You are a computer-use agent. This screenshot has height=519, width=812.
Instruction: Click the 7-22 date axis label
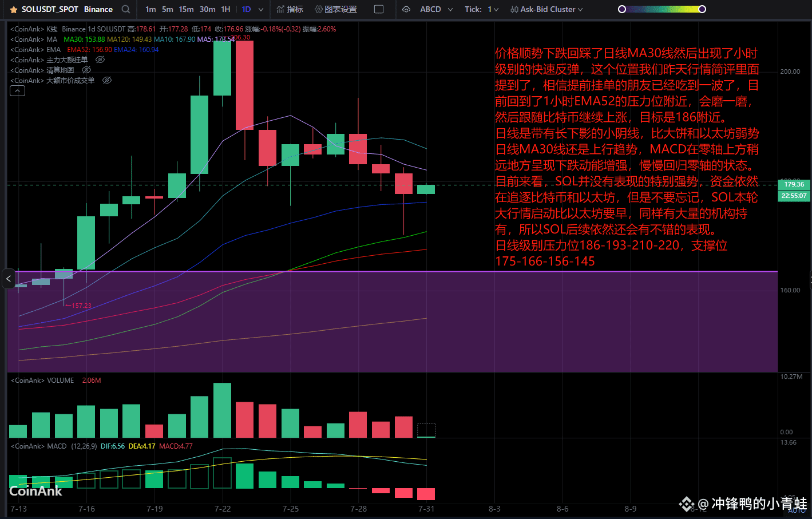coord(223,509)
